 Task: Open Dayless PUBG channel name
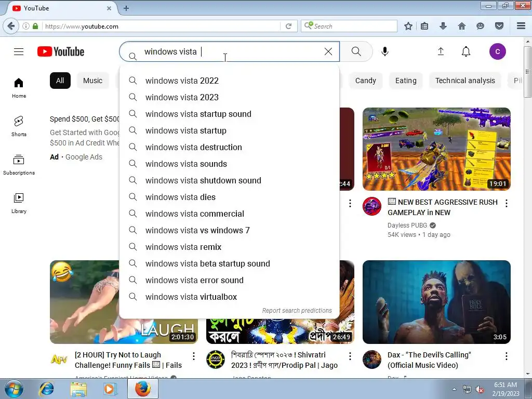click(x=407, y=225)
